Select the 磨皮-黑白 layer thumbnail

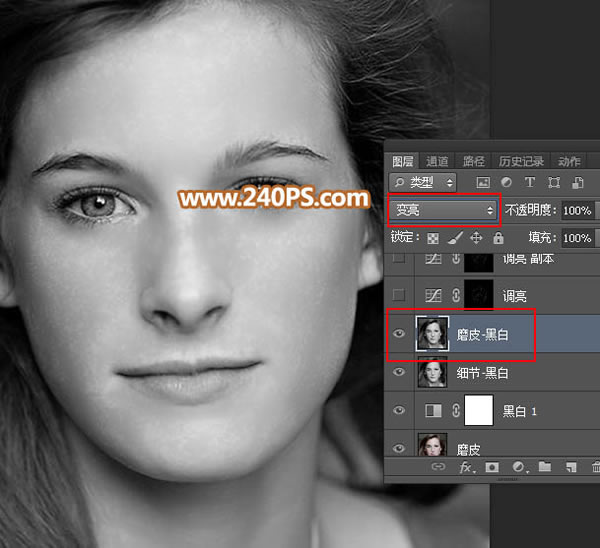[432, 334]
